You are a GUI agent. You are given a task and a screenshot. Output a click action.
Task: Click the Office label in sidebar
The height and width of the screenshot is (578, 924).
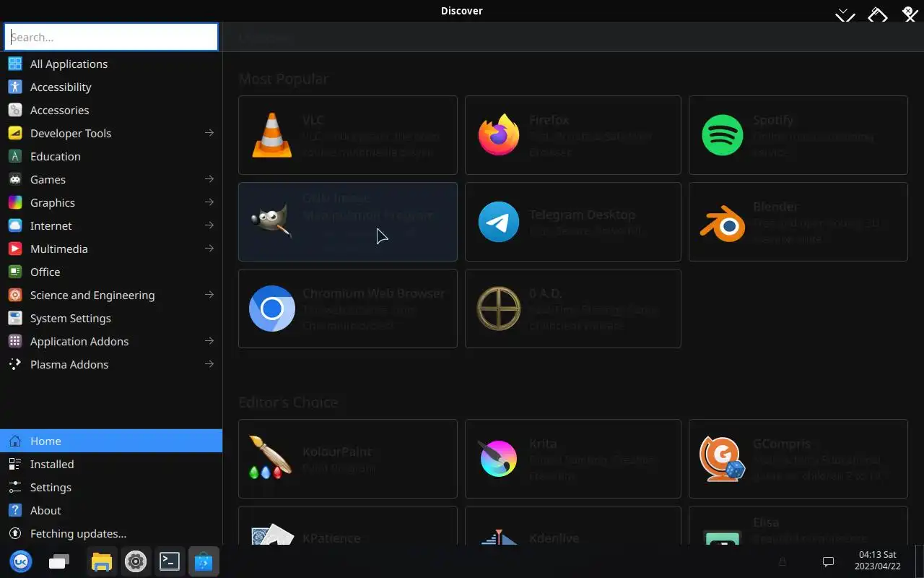point(45,272)
